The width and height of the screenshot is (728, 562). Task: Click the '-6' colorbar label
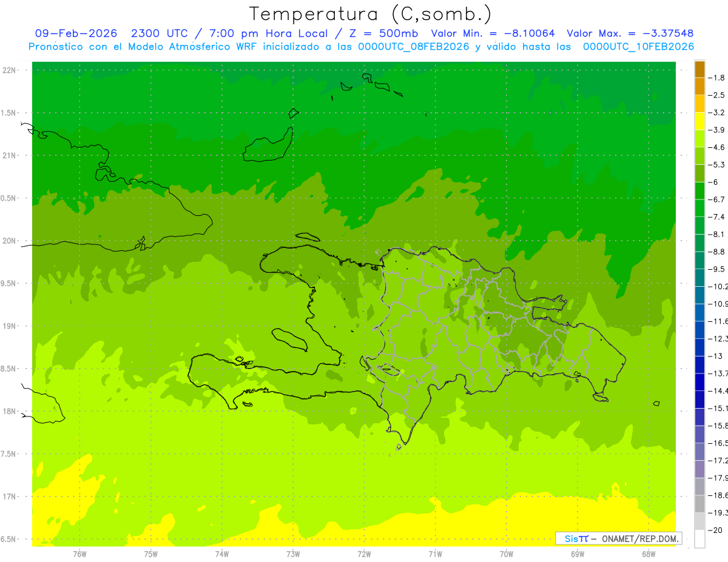click(713, 182)
